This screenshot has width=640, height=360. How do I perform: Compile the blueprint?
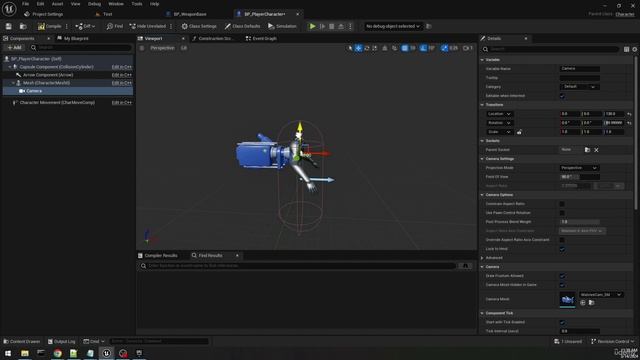point(49,26)
